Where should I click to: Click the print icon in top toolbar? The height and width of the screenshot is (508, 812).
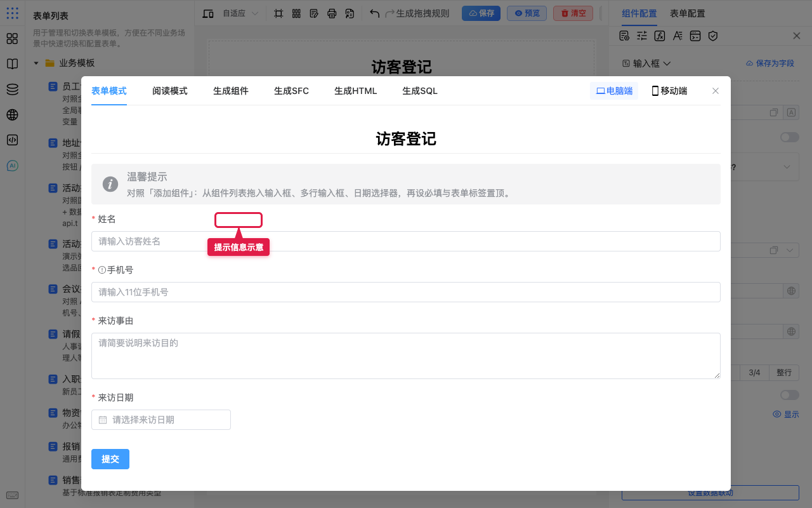tap(332, 13)
